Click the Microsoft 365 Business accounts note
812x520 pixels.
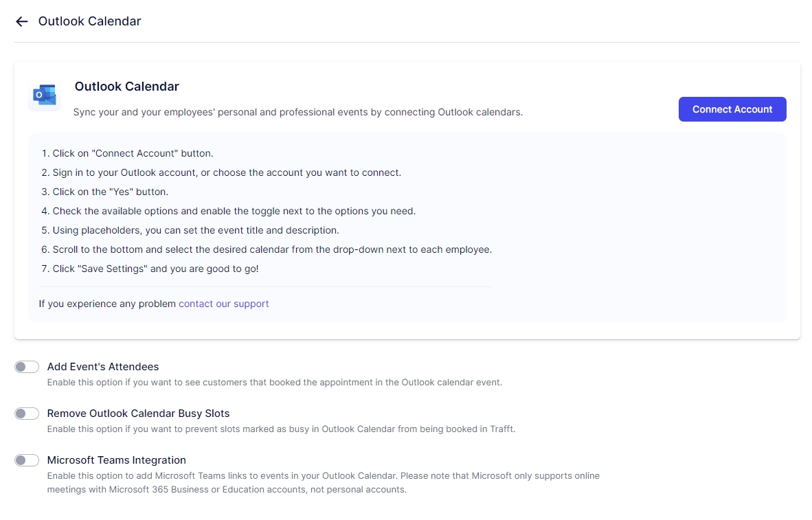(x=227, y=490)
